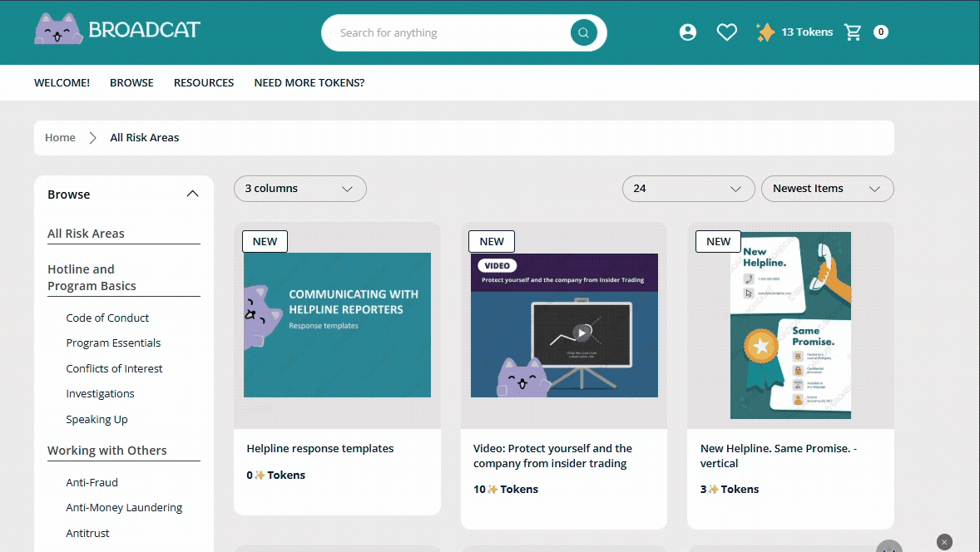Choose the Anti-Money Laundering category

124,508
